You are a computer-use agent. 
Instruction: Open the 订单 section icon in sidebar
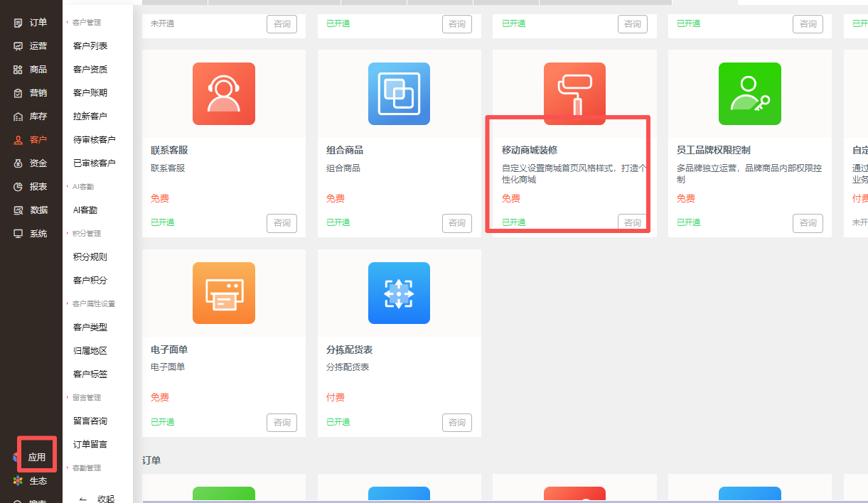(18, 23)
